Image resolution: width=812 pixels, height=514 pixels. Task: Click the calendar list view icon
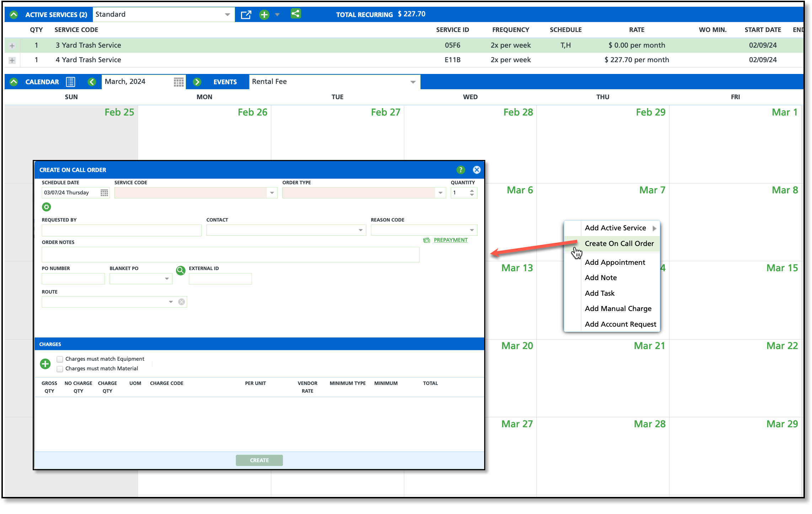pos(70,82)
